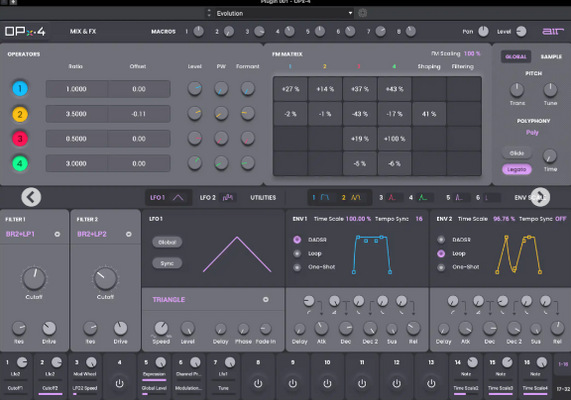The height and width of the screenshot is (400, 571).
Task: Toggle the LFO 1 Global button
Action: pyautogui.click(x=167, y=242)
